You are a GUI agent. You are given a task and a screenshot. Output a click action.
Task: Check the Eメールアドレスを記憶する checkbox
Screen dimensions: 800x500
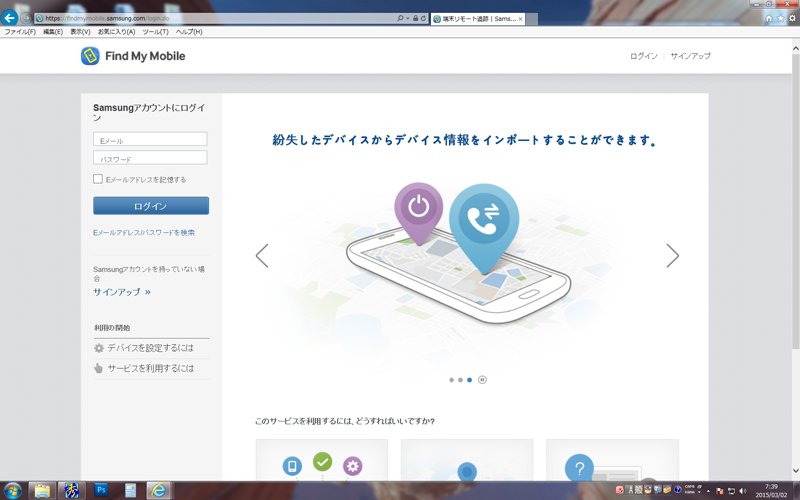pos(98,179)
